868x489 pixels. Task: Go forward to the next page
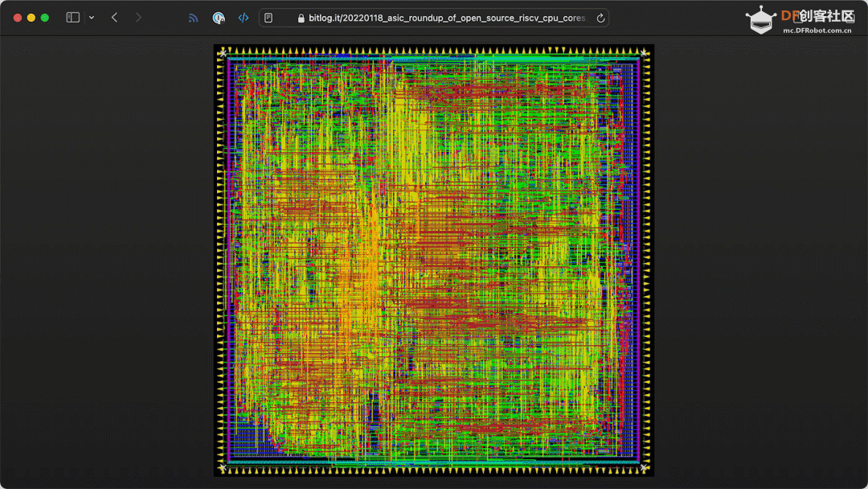click(138, 18)
